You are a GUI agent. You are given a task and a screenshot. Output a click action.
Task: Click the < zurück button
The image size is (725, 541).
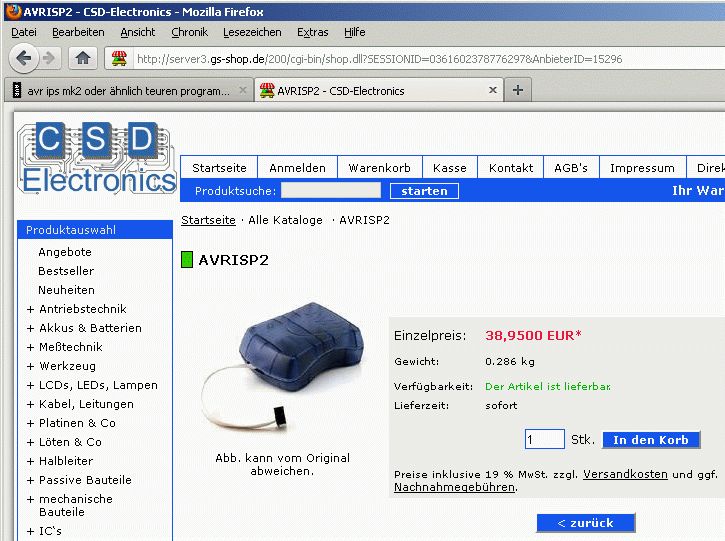pos(586,523)
